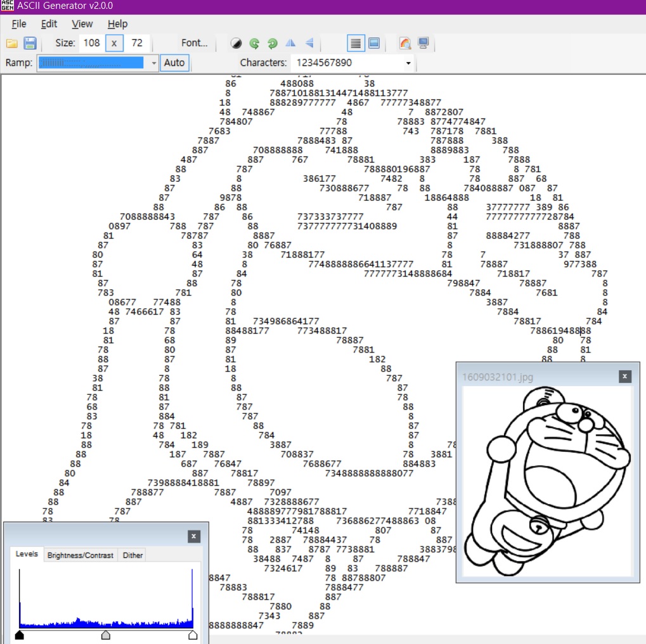Save output with the floppy disk icon

pos(30,43)
